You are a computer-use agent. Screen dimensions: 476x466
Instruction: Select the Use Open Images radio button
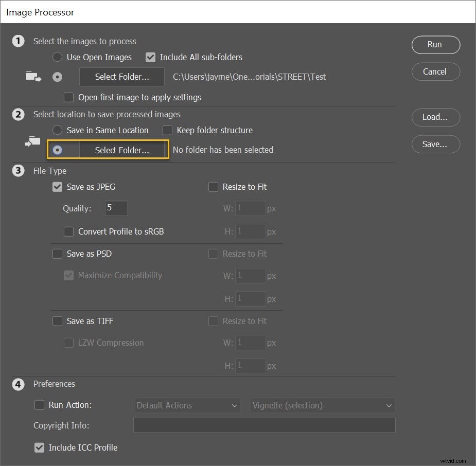click(x=57, y=57)
